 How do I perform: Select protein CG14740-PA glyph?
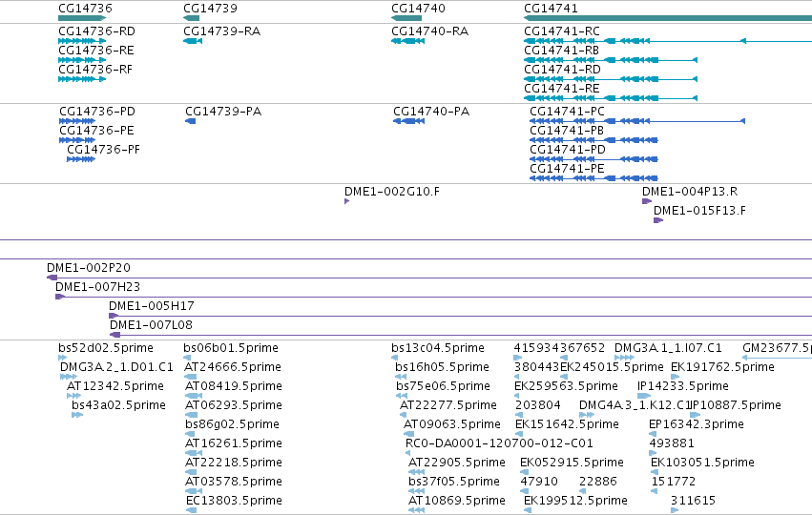coord(408,121)
